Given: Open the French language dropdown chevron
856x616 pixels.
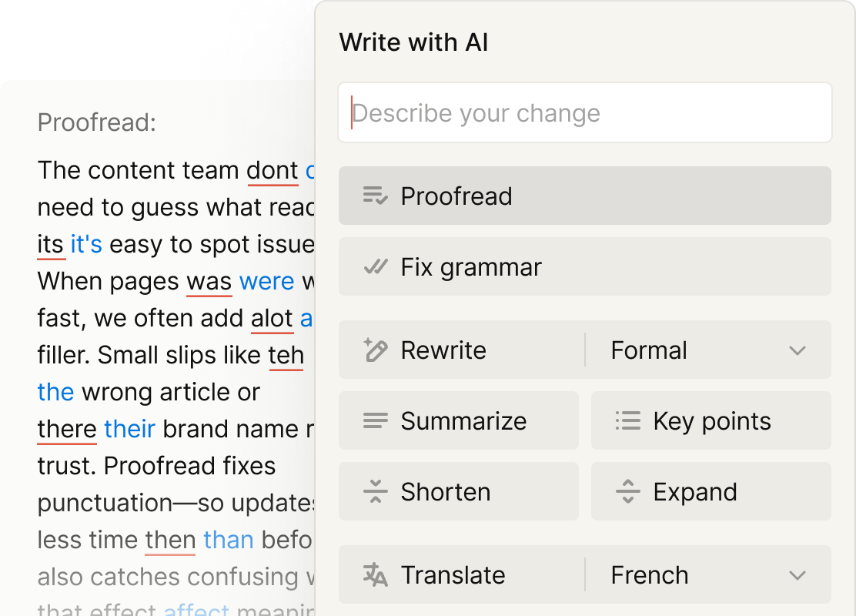Looking at the screenshot, I should (x=797, y=575).
